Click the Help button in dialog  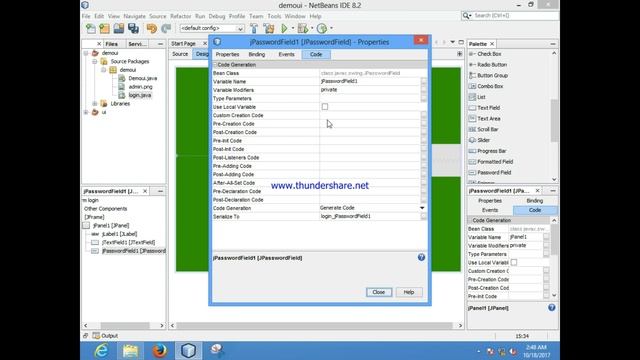(x=409, y=292)
